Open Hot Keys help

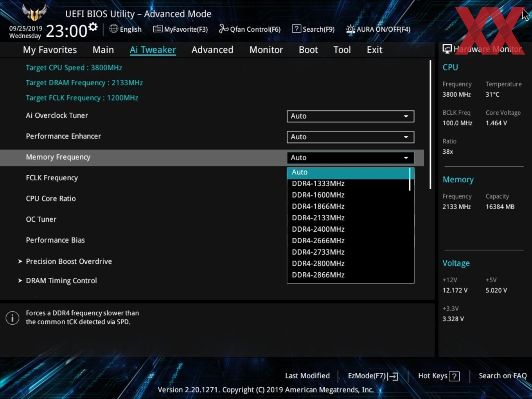click(439, 376)
